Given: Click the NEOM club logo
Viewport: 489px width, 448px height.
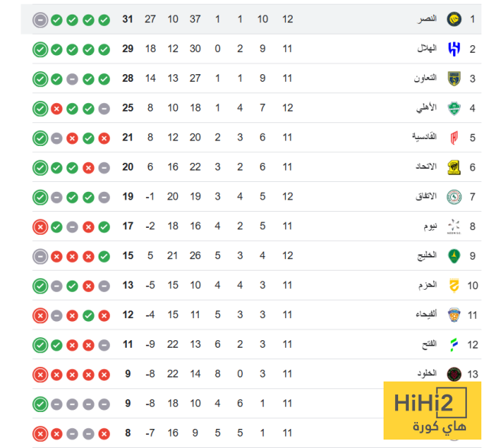Looking at the screenshot, I should point(454,226).
